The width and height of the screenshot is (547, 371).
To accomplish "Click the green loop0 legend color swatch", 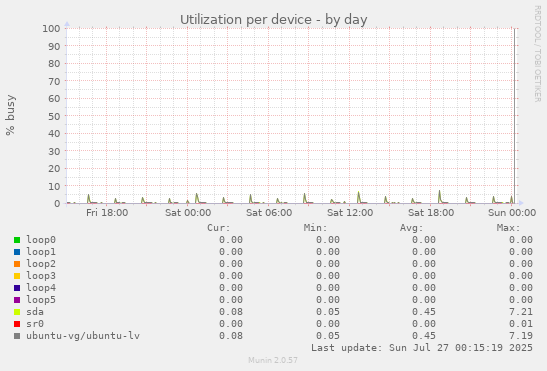I will click(17, 240).
